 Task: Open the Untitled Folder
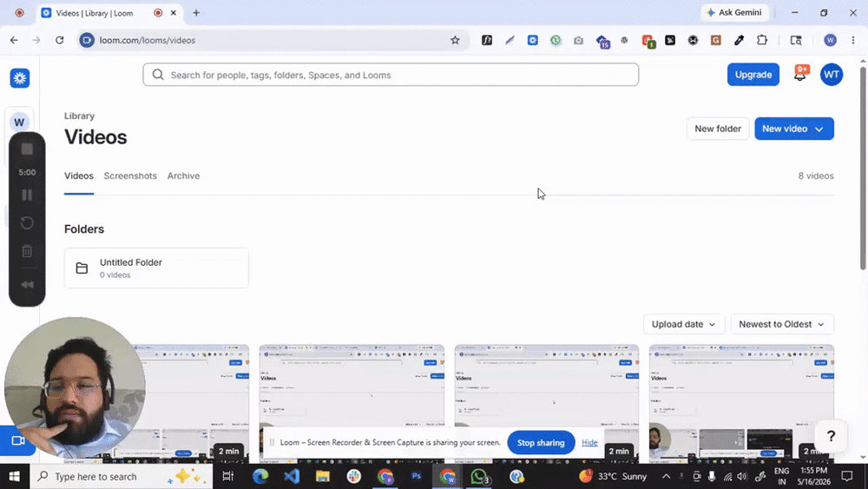[156, 268]
